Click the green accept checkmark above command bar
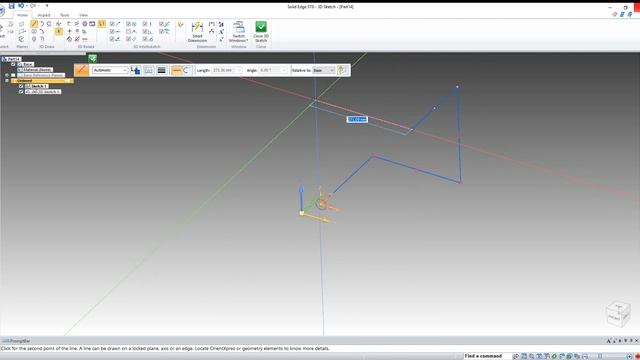 [93, 58]
